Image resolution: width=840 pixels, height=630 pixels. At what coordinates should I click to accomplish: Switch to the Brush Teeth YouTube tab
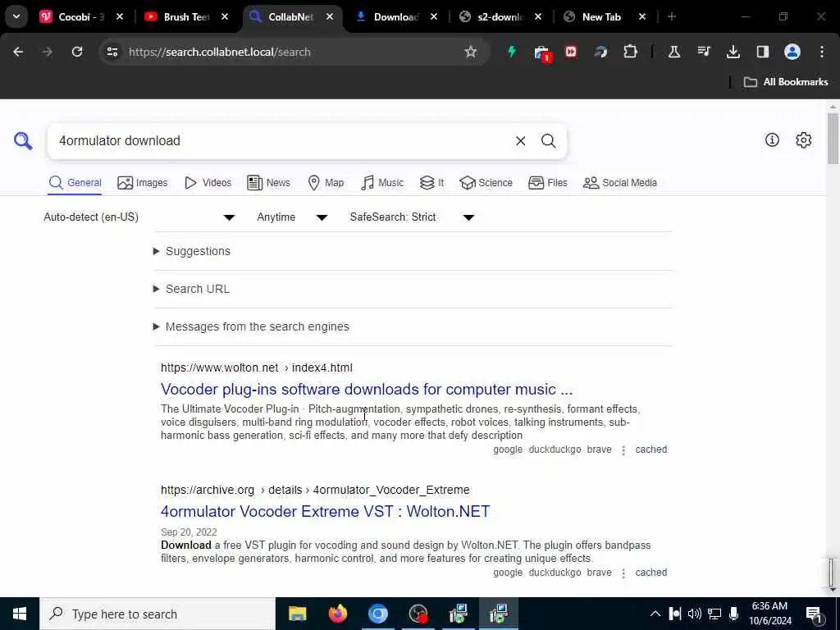point(186,16)
